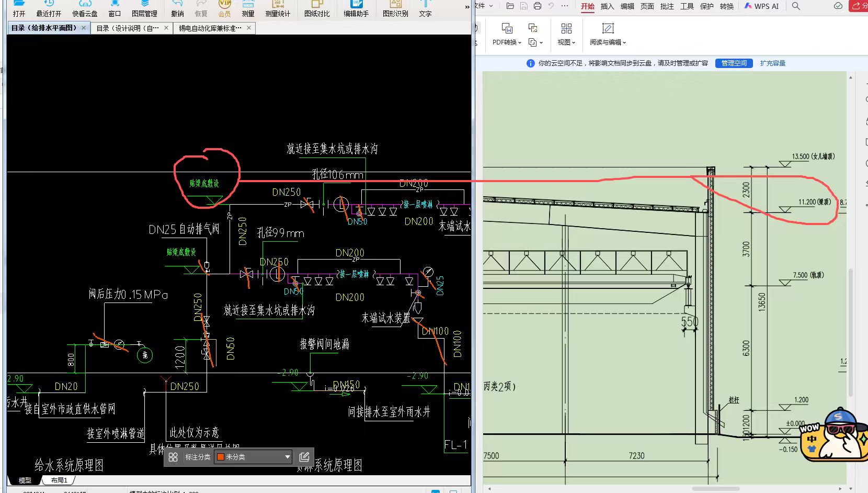
Task: Click the WPS search magnifier icon
Action: coord(796,6)
